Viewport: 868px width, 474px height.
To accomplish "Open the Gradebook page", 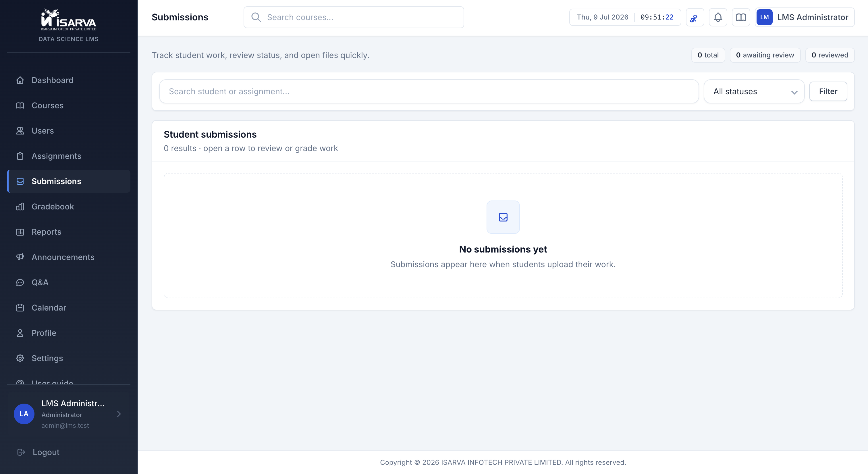I will [x=69, y=207].
